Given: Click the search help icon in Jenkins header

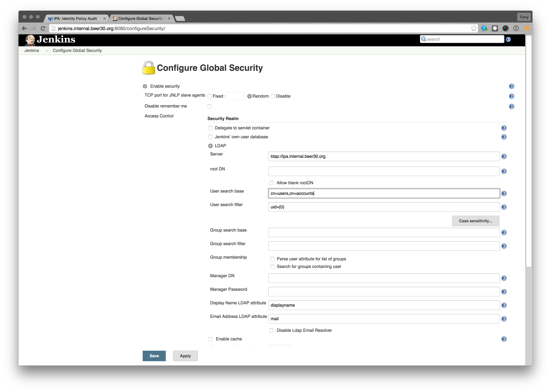Looking at the screenshot, I should click(508, 39).
